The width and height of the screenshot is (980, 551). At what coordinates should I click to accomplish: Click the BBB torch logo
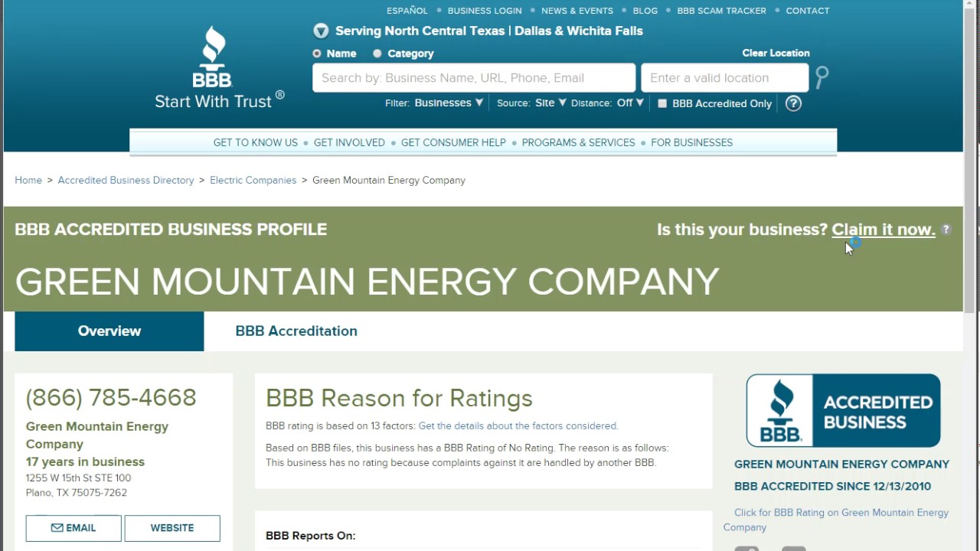coord(213,57)
